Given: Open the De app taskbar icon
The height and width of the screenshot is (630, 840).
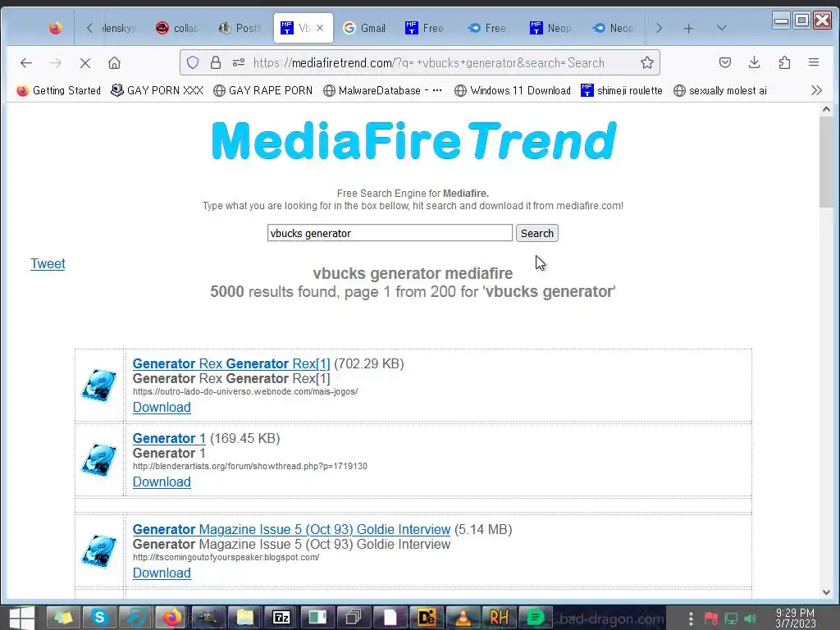Looking at the screenshot, I should tap(427, 618).
